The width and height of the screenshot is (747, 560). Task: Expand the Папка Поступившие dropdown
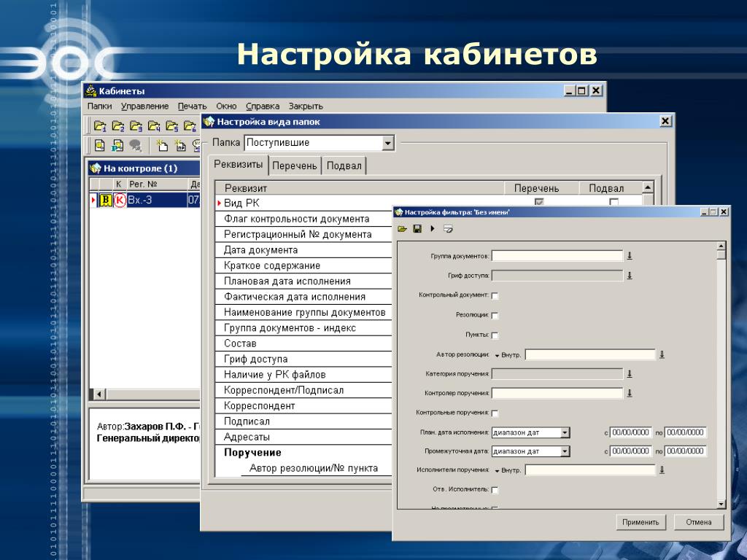click(388, 142)
